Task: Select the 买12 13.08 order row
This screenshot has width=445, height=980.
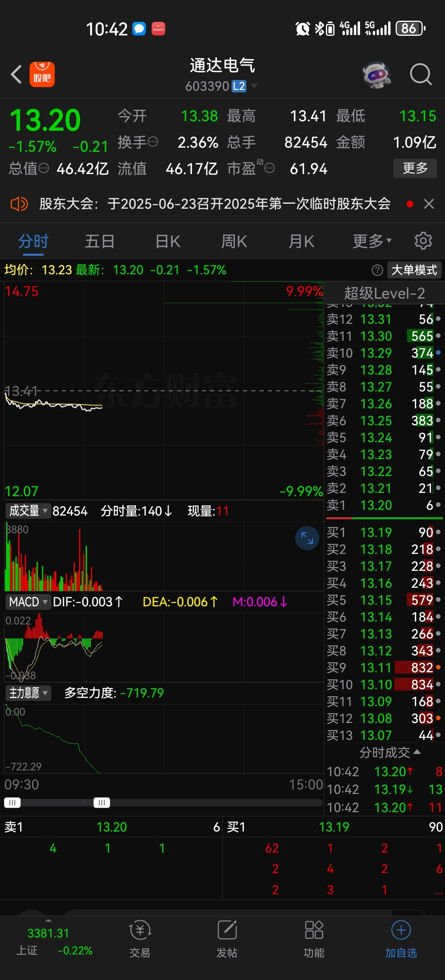Action: (x=384, y=719)
